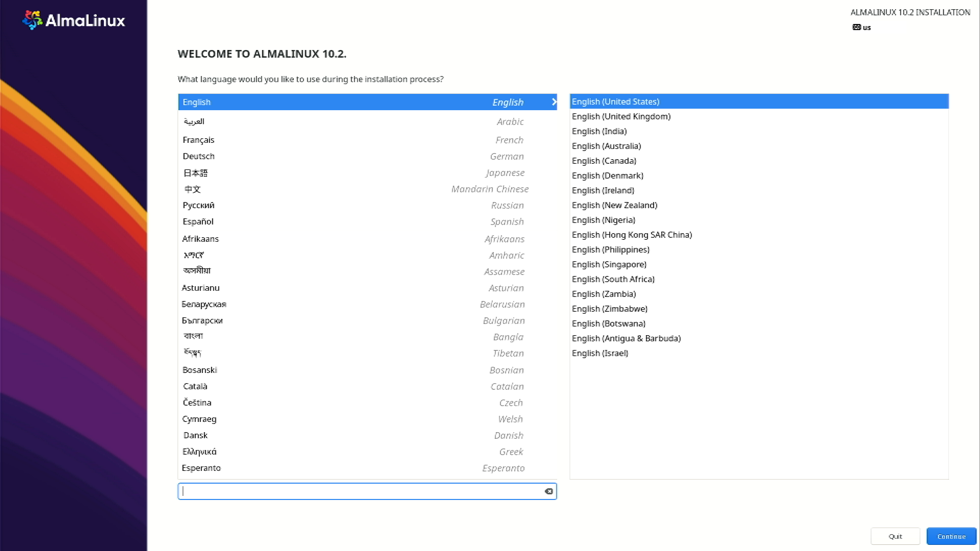
Task: Select Беларуская (Belarusian) language
Action: pyautogui.click(x=367, y=304)
